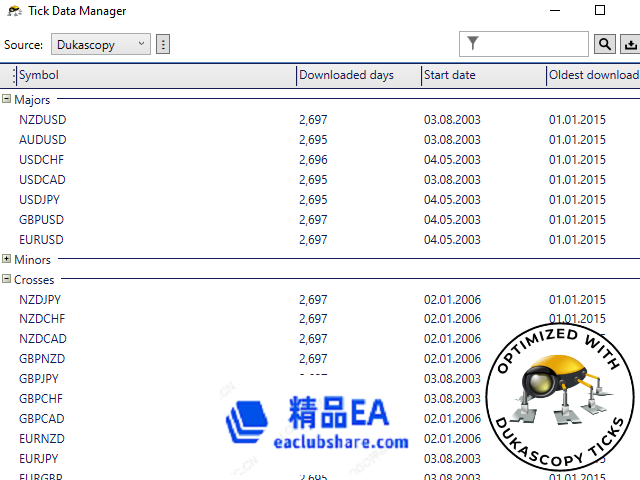The width and height of the screenshot is (640, 480).
Task: Click the funnel filter icon
Action: click(473, 43)
